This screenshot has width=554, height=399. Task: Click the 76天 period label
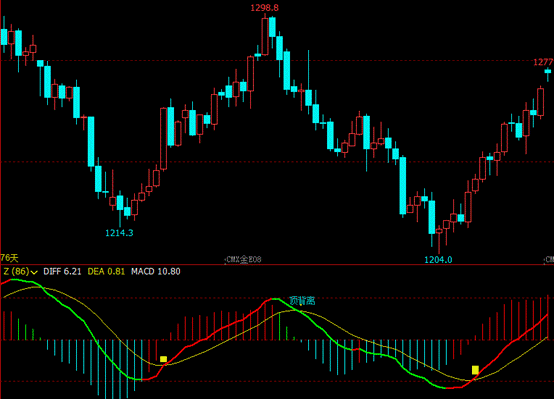pyautogui.click(x=9, y=258)
